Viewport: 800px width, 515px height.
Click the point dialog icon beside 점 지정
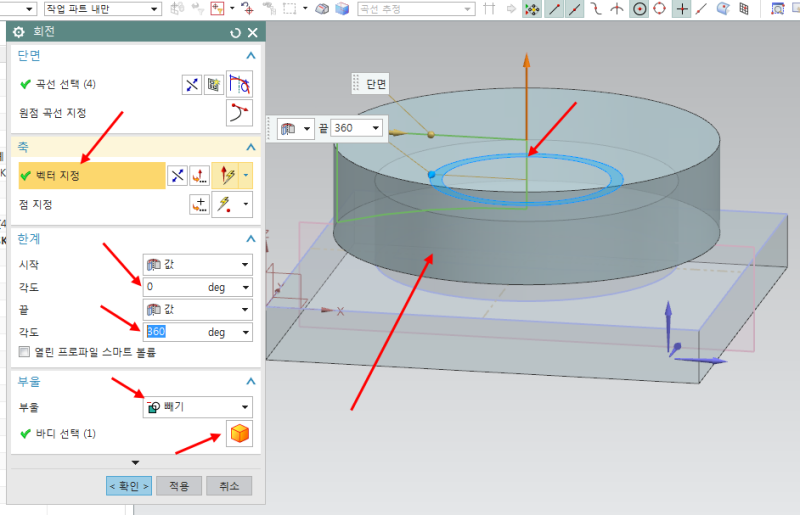(199, 205)
